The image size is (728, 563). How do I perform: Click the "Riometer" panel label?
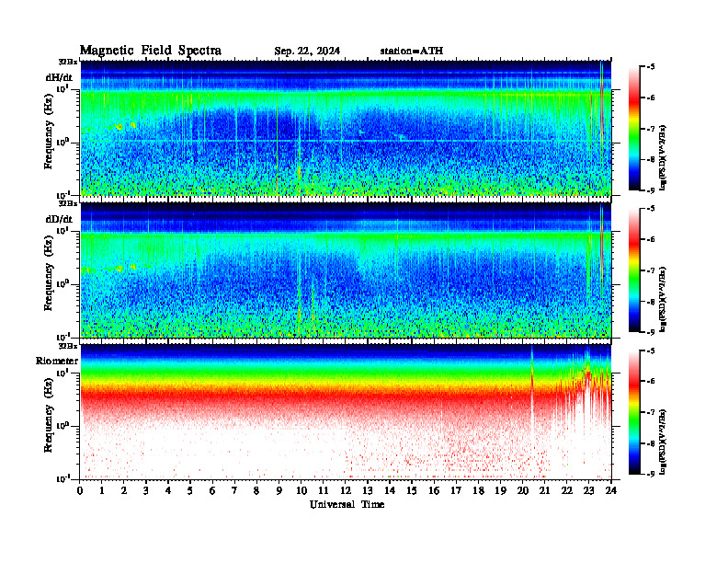(x=57, y=361)
